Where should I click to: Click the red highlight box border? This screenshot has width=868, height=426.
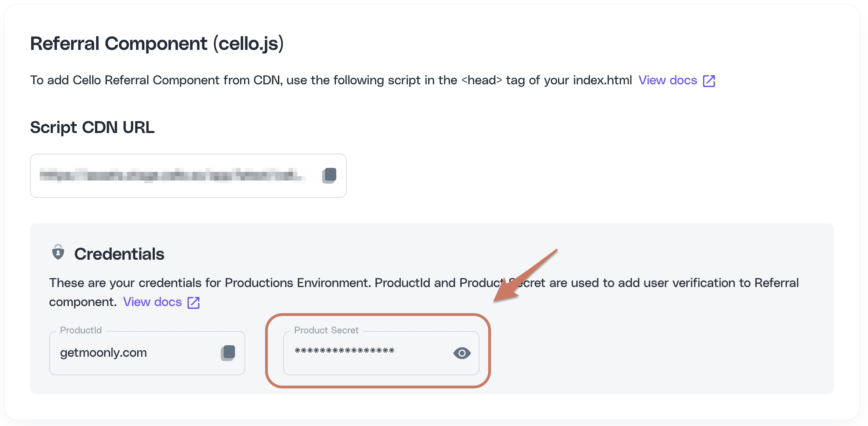(378, 315)
